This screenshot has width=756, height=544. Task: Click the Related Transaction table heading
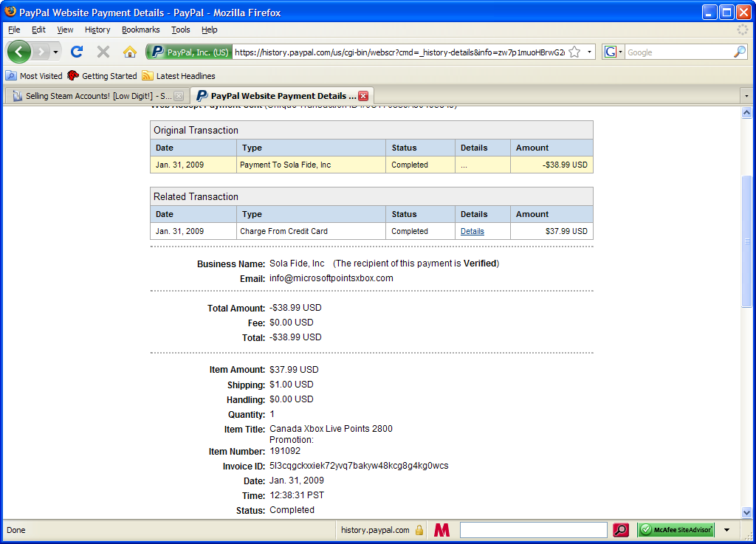(196, 196)
